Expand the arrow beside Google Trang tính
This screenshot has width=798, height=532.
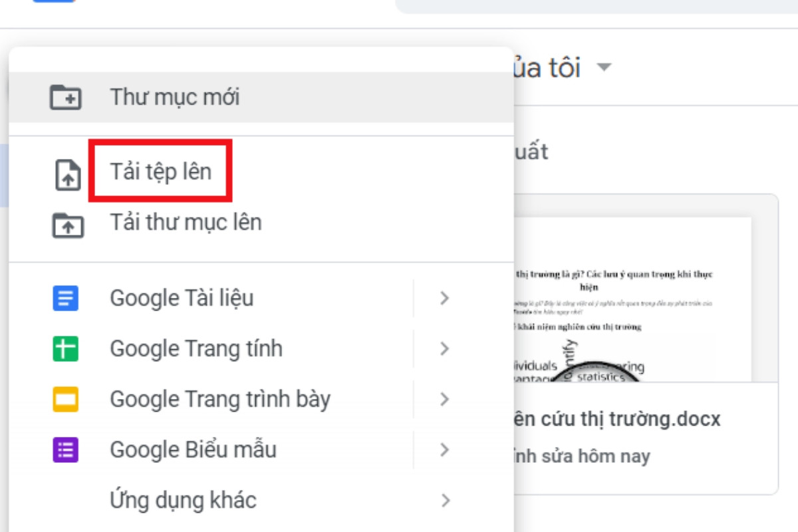tap(445, 348)
